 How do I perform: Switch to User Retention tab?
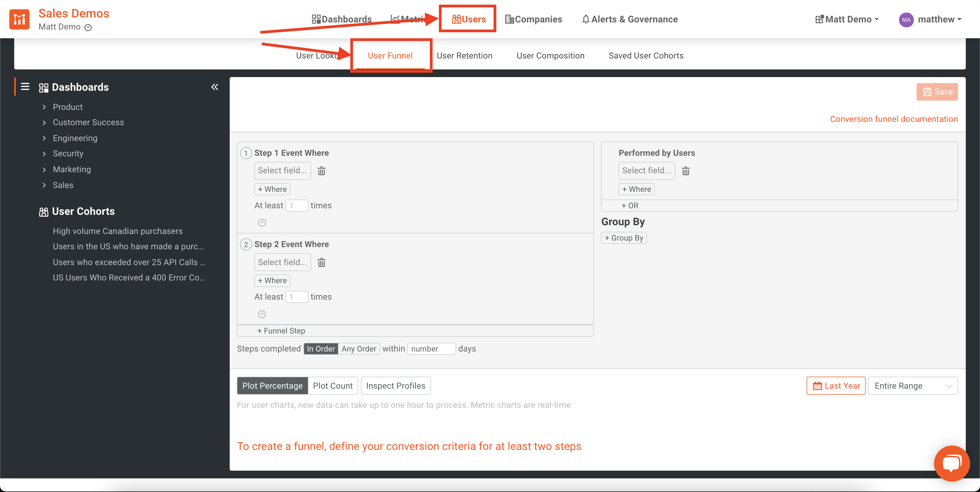pyautogui.click(x=464, y=55)
